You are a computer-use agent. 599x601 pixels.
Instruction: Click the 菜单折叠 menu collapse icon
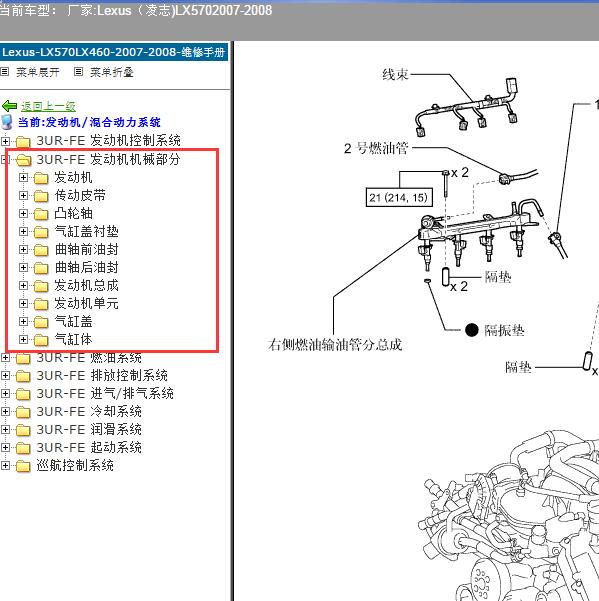pyautogui.click(x=78, y=72)
